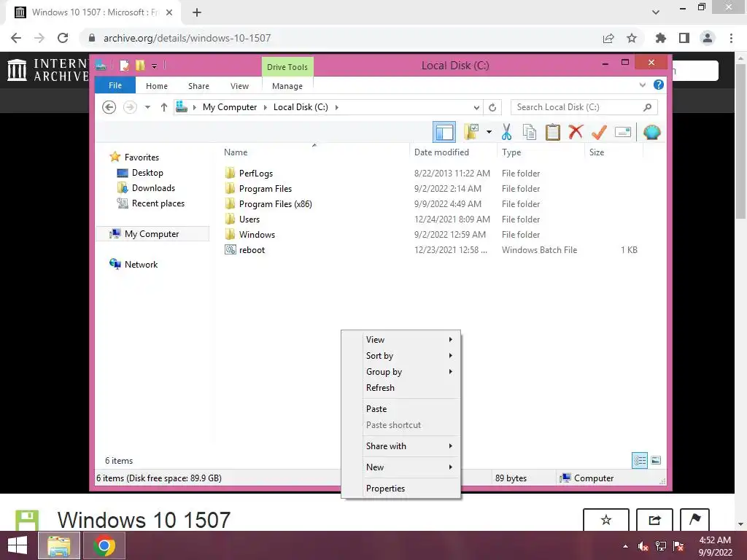Open the Share with context submenu
Viewport: 747px width, 560px height.
click(400, 446)
